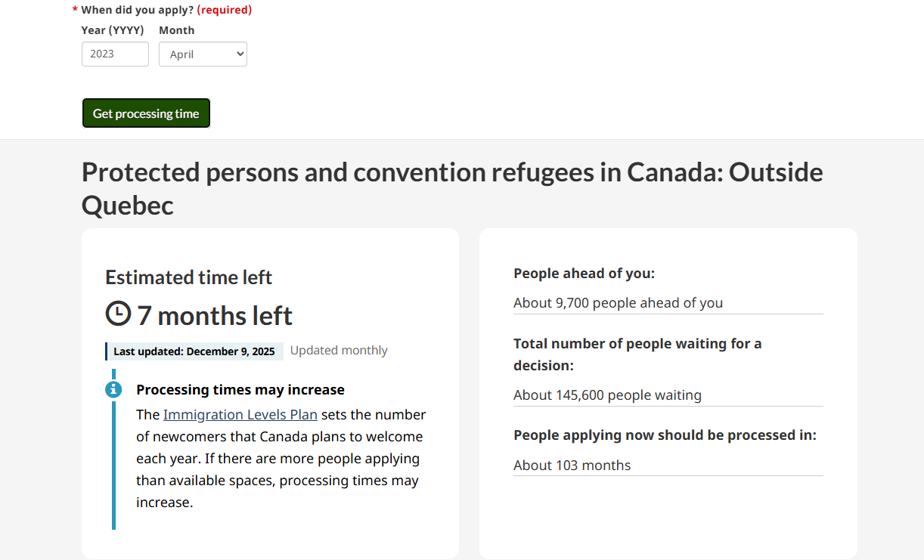Click the 'People ahead of you:' label

click(584, 274)
